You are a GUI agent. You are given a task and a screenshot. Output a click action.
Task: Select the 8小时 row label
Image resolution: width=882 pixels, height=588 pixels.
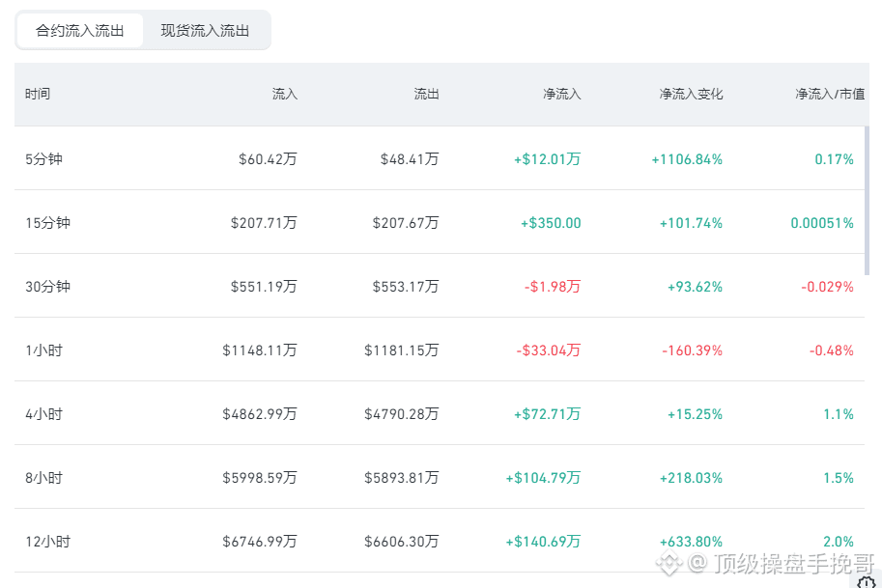43,478
